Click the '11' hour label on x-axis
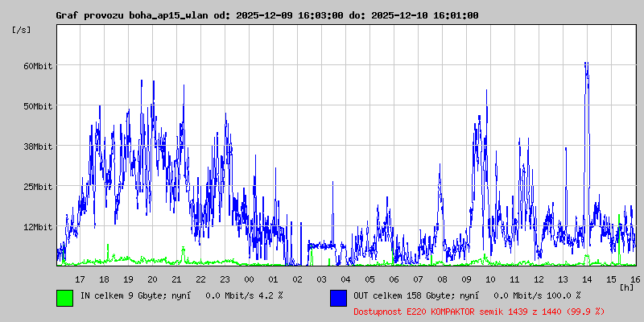 (x=514, y=279)
